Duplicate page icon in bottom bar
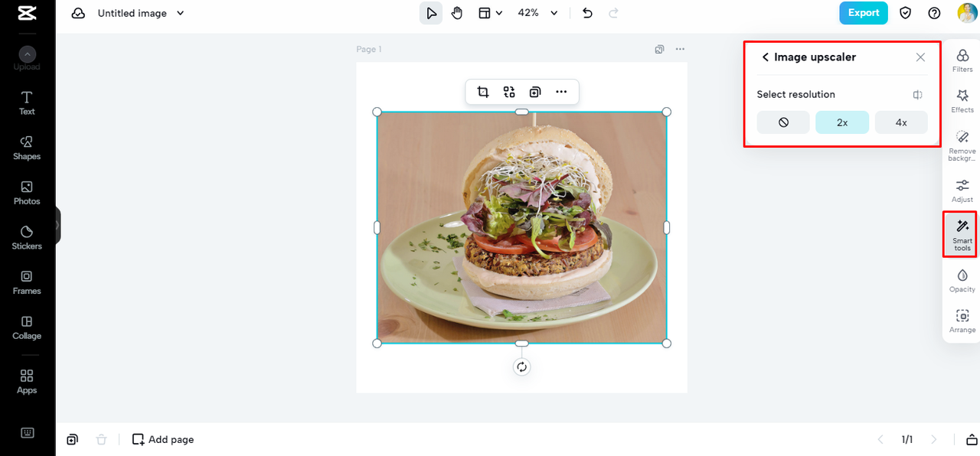Viewport: 980px width, 456px height. 72,439
